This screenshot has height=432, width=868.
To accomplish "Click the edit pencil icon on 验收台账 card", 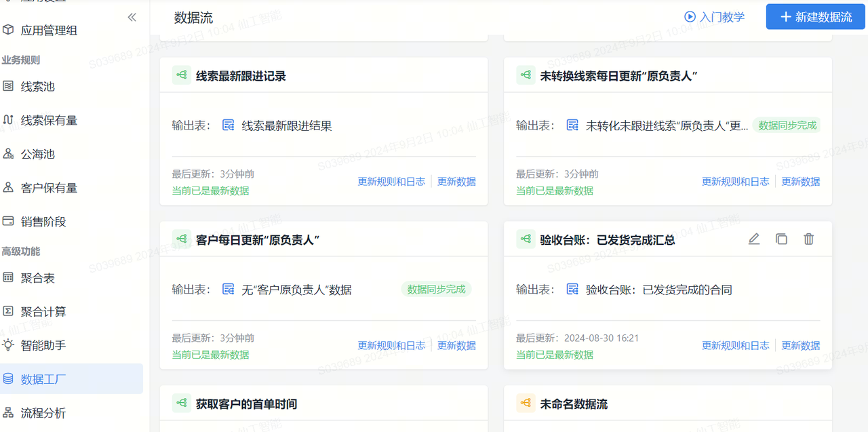I will [x=753, y=239].
